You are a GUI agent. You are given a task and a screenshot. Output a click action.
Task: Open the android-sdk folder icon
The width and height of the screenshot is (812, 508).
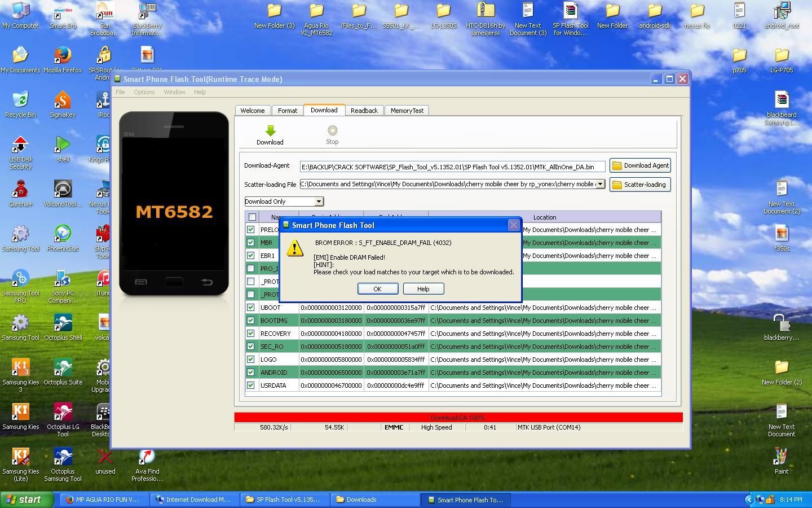[x=655, y=15]
